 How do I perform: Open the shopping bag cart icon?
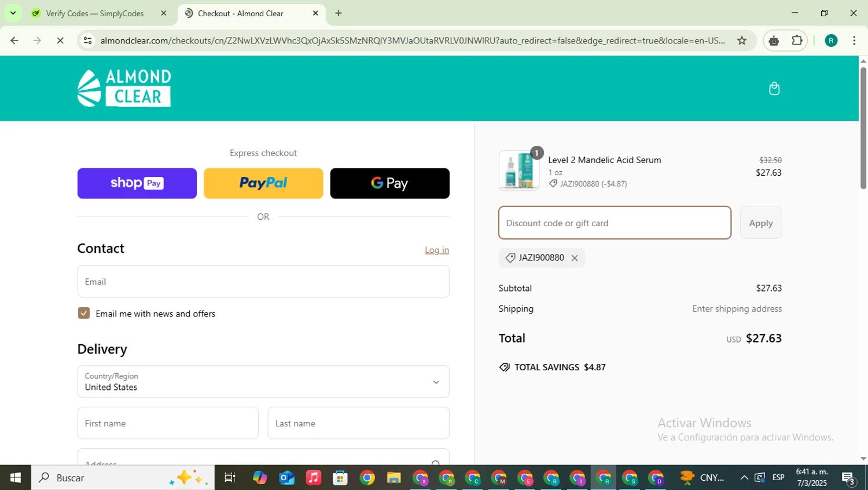774,89
